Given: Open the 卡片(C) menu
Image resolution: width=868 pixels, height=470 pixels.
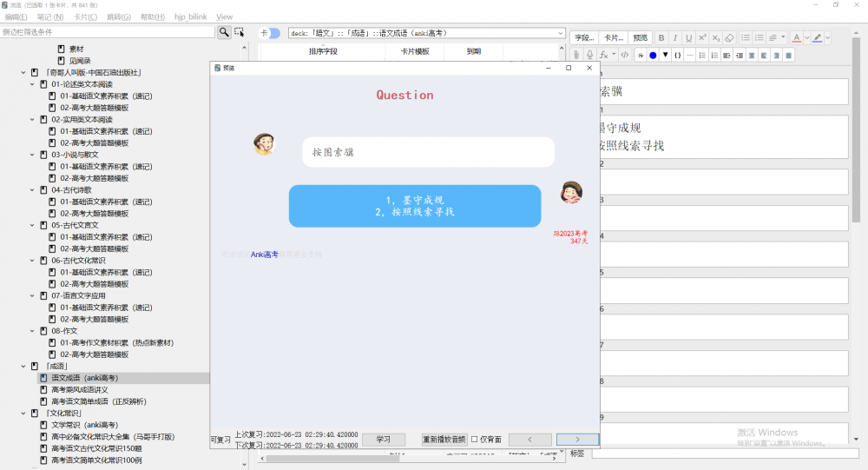Looking at the screenshot, I should click(x=85, y=17).
